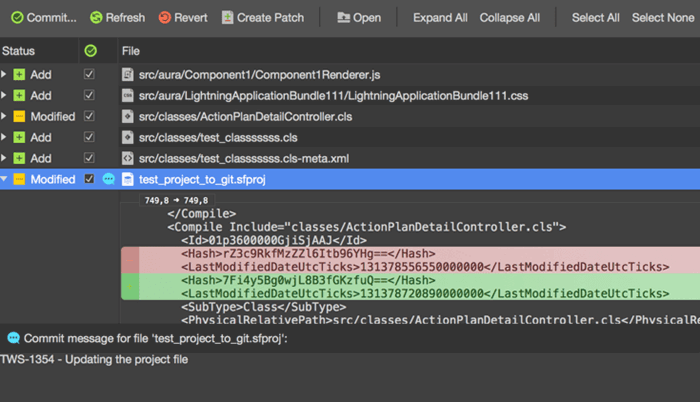Click XML file icon of test_classsssss.cls-meta.xml
Image resolution: width=700 pixels, height=402 pixels.
pos(128,159)
